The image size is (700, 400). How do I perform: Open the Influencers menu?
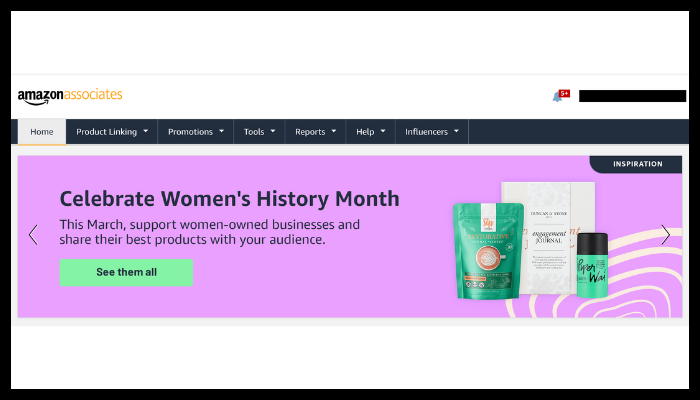432,132
